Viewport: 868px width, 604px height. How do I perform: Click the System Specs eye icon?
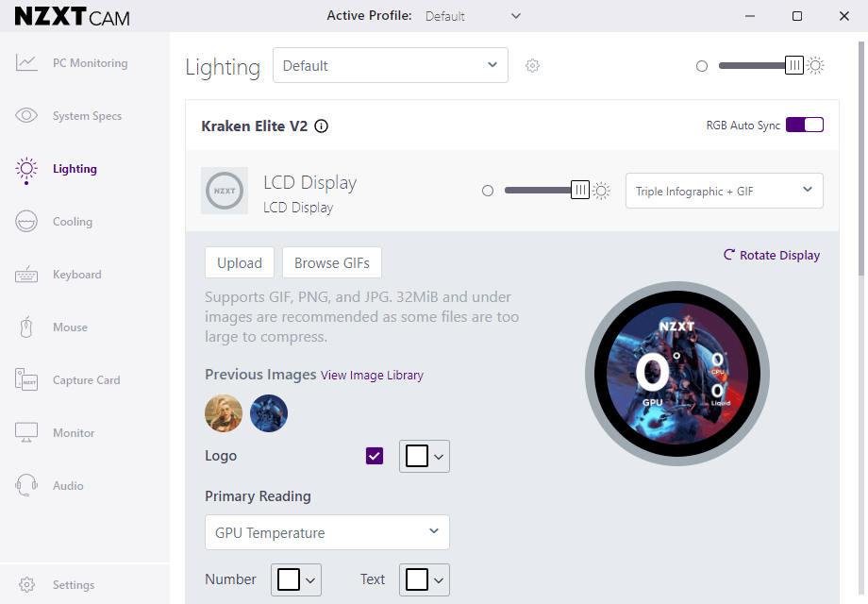point(26,115)
